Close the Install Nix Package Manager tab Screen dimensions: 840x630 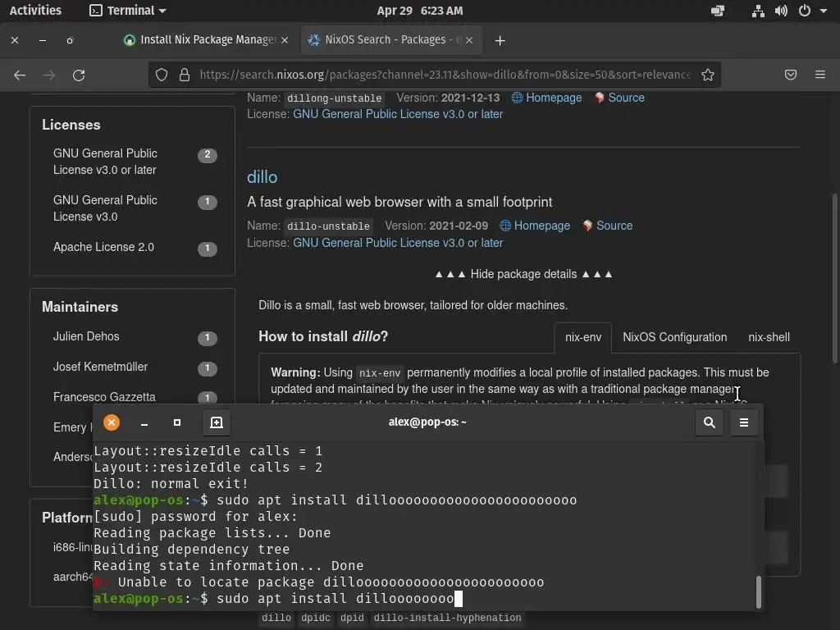coord(285,40)
